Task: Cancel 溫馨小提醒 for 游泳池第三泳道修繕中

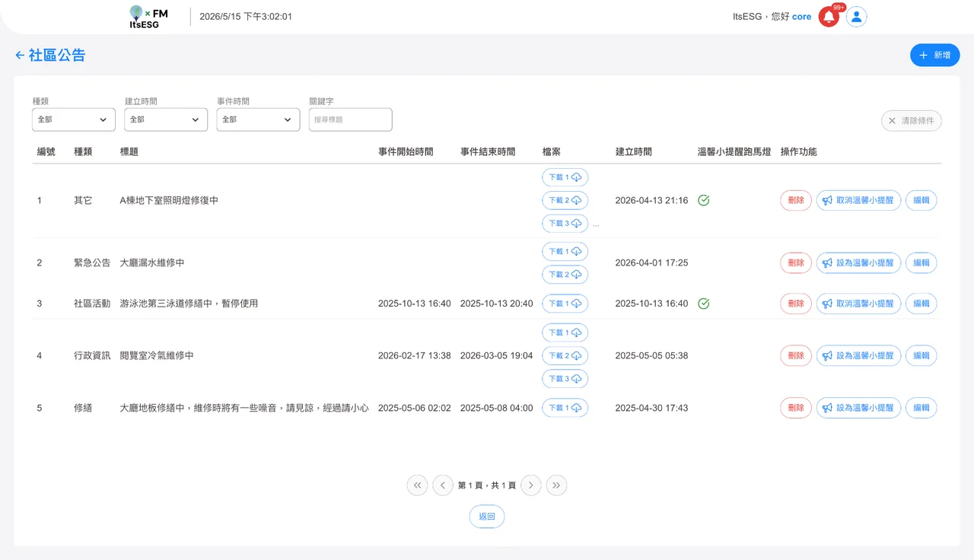Action: [x=858, y=304]
